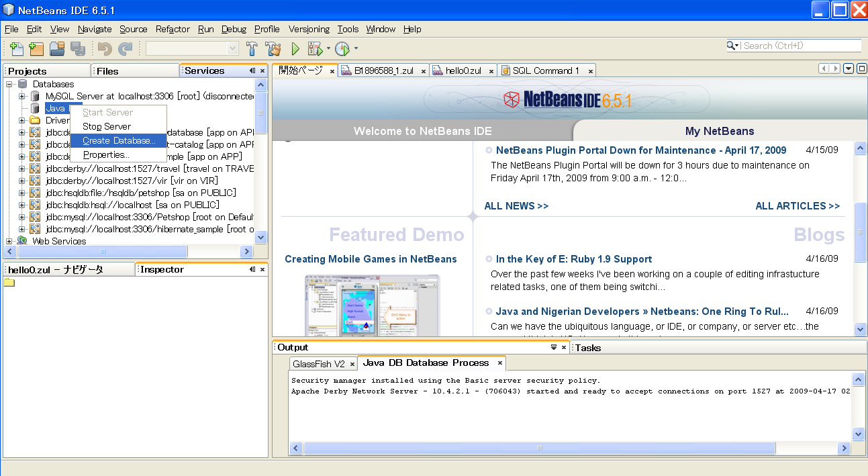
Task: Collapse the Databases tree node
Action: (x=9, y=84)
